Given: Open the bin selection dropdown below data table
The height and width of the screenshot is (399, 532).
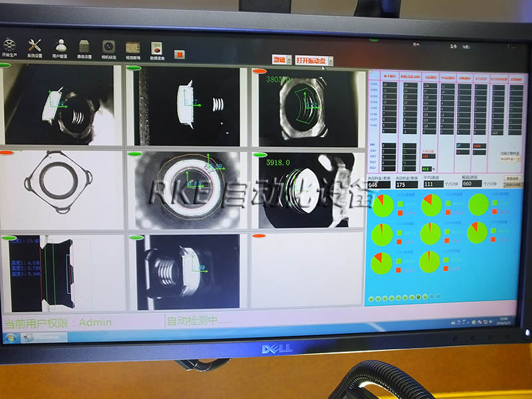Looking at the screenshot, I should [x=509, y=159].
